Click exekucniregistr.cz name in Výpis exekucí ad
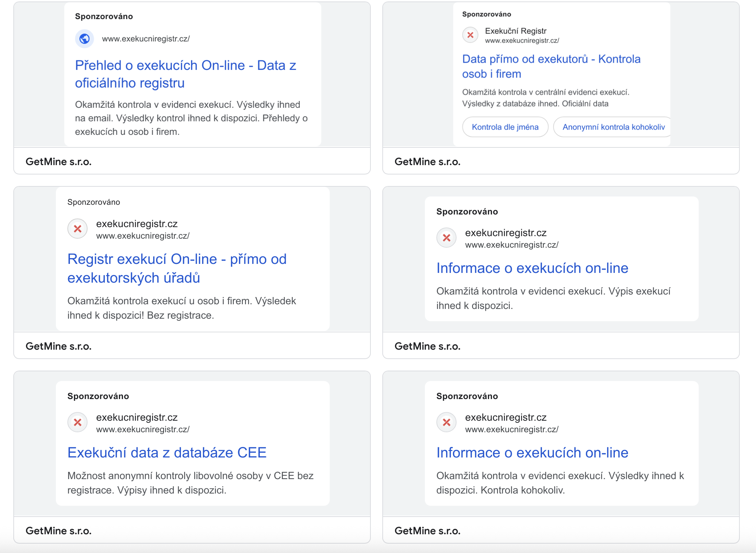Image resolution: width=756 pixels, height=553 pixels. tap(506, 233)
